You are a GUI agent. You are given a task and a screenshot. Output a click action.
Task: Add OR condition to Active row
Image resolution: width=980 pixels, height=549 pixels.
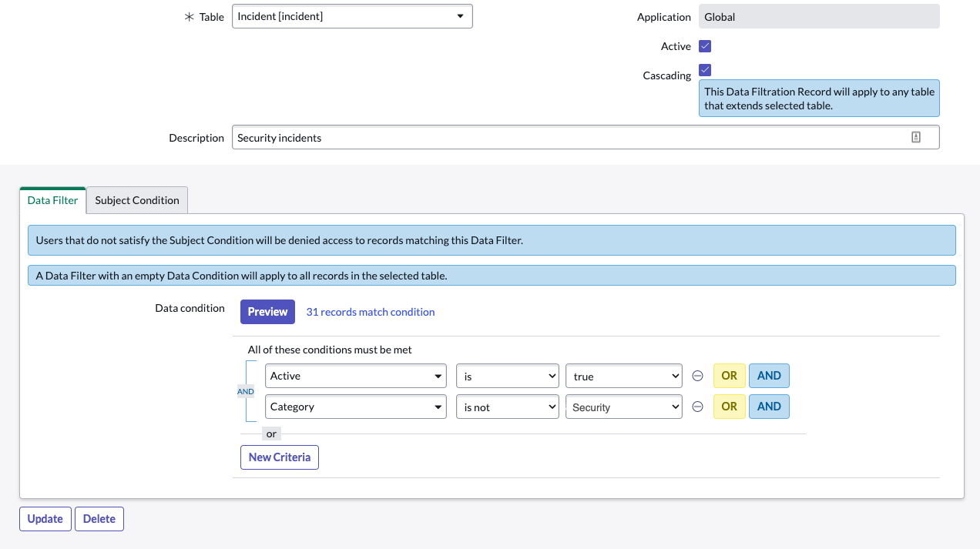pyautogui.click(x=730, y=376)
